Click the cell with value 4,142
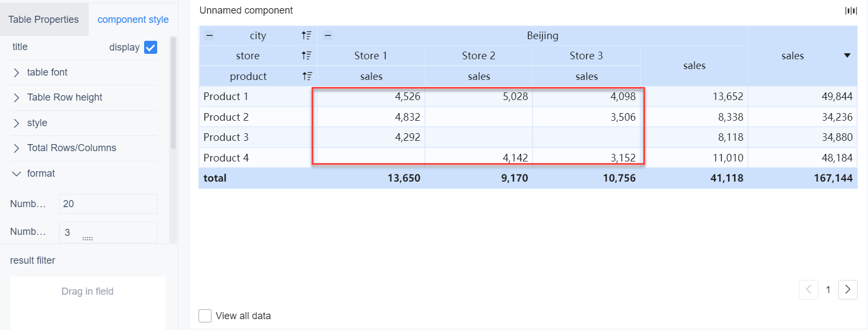868x330 pixels. 479,158
